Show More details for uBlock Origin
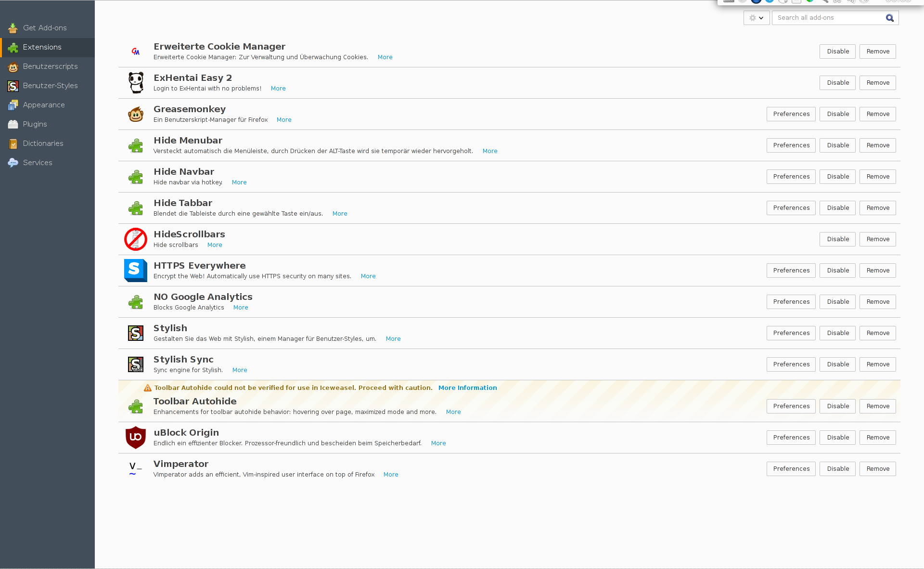924x569 pixels. [x=438, y=443]
